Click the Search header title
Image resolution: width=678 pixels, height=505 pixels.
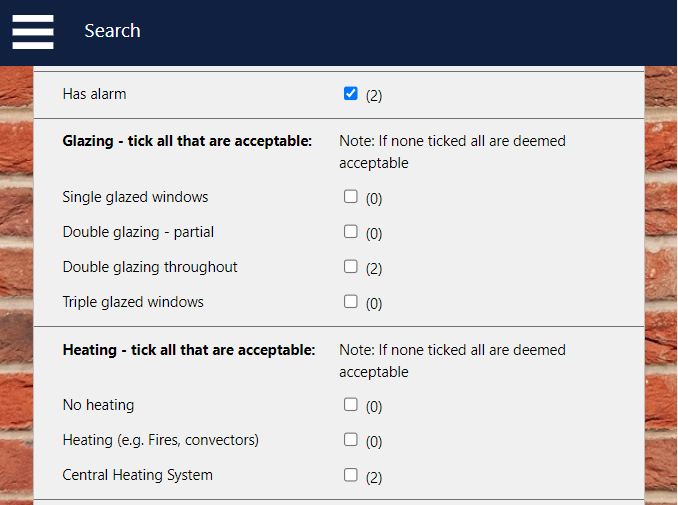112,31
